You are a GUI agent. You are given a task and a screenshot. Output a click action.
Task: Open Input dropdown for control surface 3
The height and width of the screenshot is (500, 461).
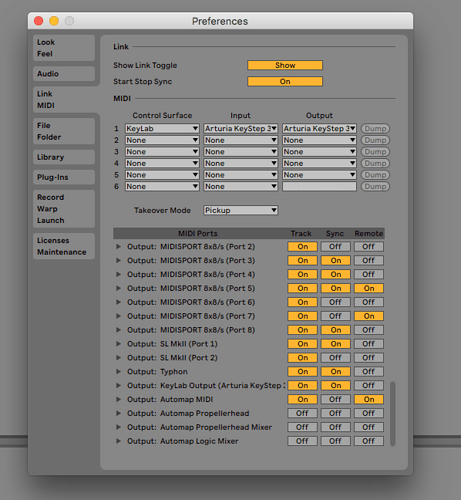(240, 152)
